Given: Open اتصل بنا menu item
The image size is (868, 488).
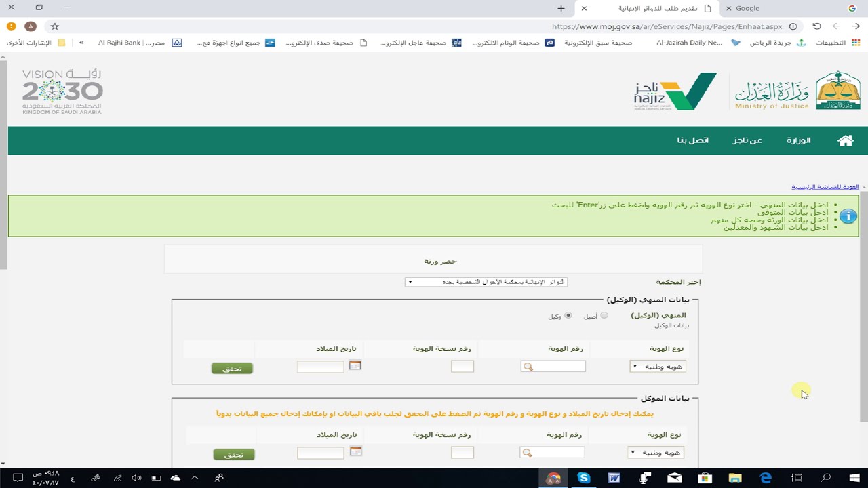Looking at the screenshot, I should click(692, 140).
